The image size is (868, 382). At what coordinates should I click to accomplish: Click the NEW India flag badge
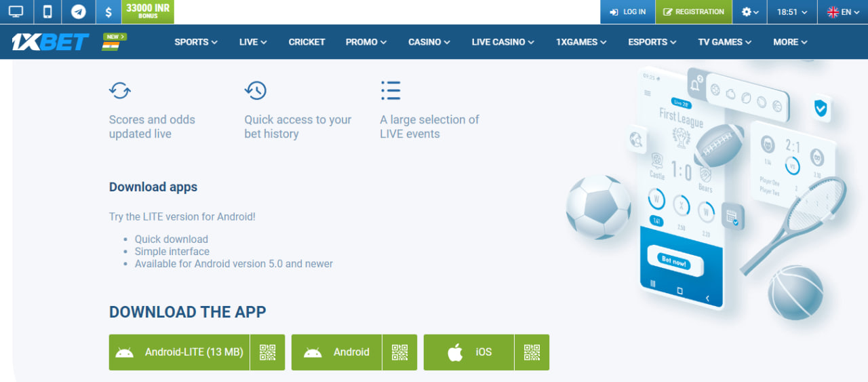(115, 41)
